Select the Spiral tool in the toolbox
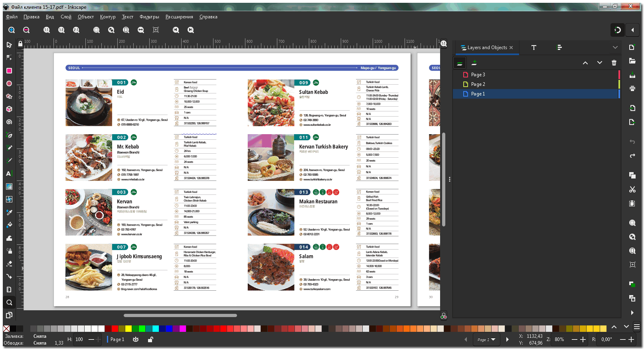The image size is (644, 349). (9, 122)
